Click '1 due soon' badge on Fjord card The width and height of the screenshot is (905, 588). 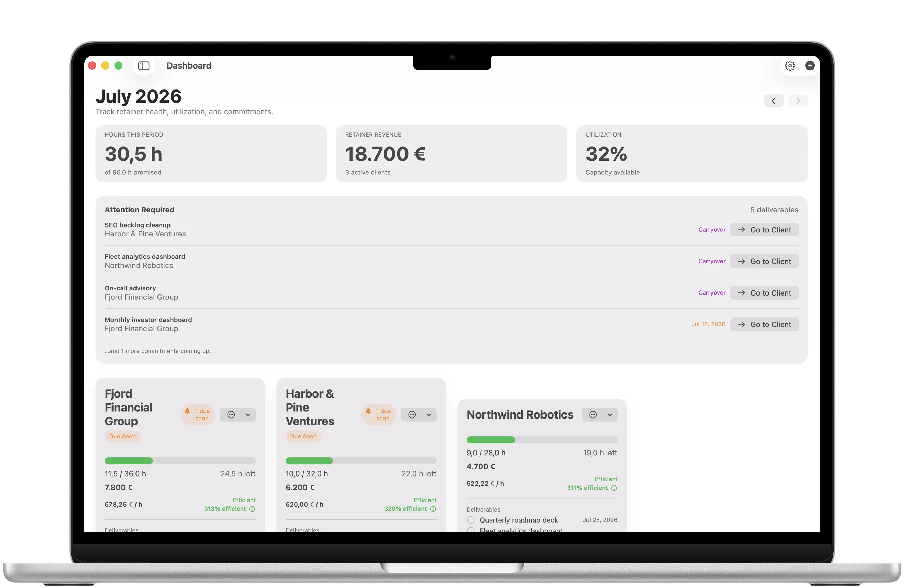[x=198, y=415]
